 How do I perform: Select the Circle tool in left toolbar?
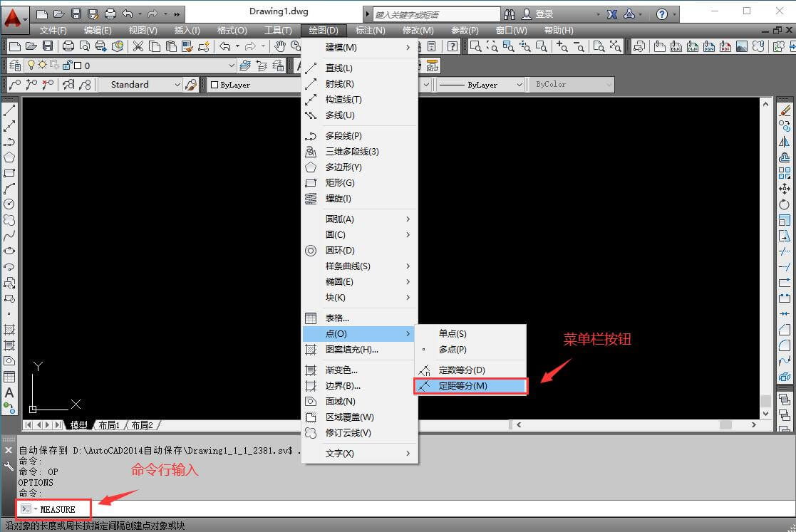[9, 204]
